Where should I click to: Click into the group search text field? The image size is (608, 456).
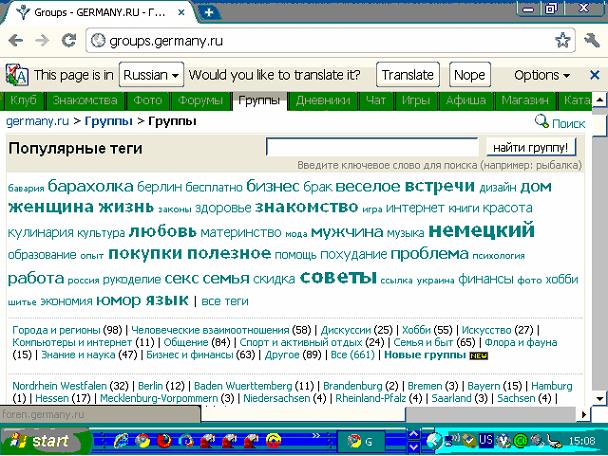point(372,147)
